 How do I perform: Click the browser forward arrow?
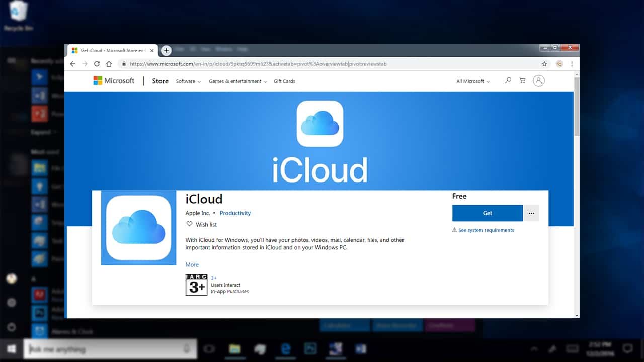85,64
